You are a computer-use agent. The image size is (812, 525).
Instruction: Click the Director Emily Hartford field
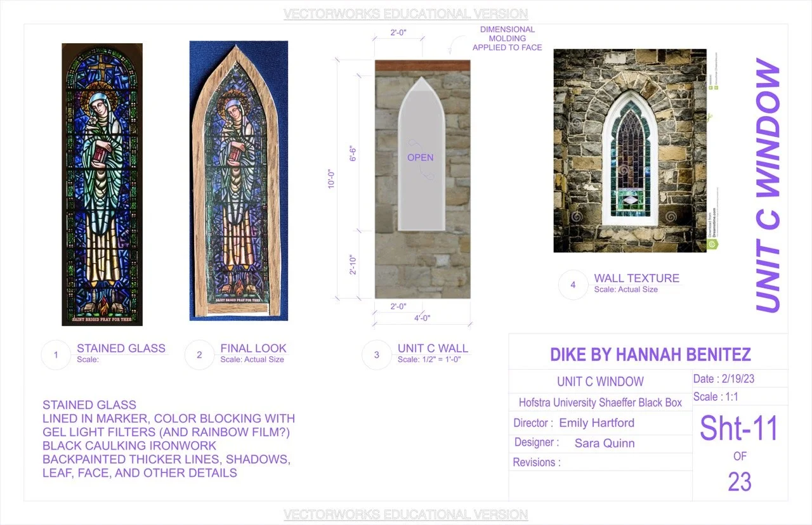(600, 423)
